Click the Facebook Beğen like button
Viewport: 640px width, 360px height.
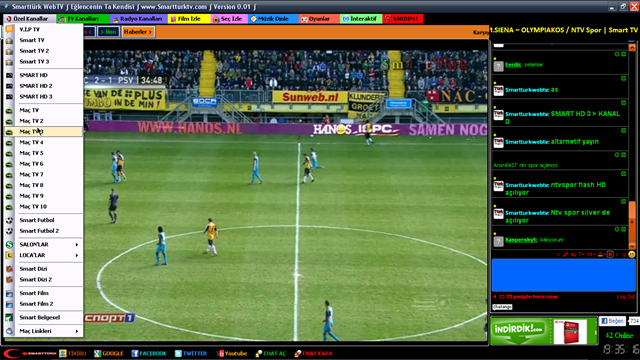click(x=612, y=321)
